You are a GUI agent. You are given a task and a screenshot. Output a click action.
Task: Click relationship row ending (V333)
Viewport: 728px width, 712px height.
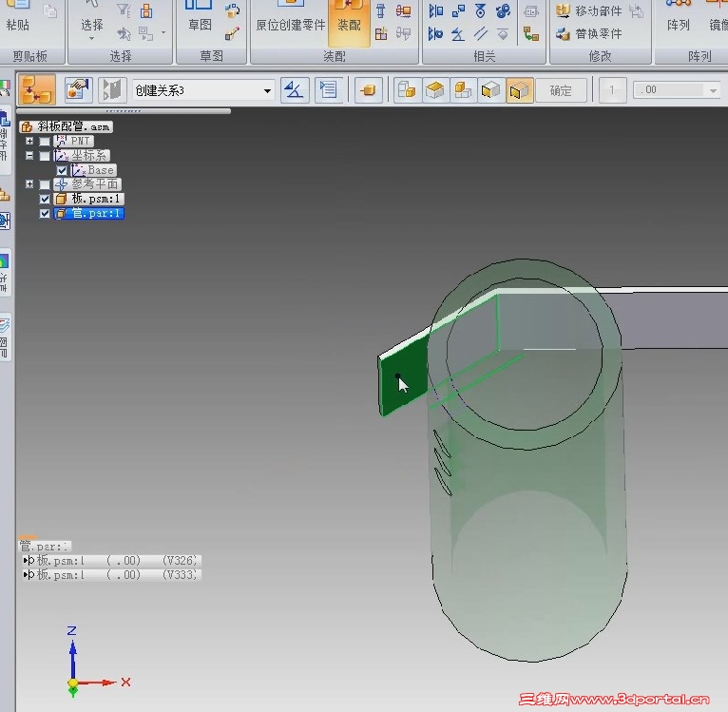coord(111,575)
